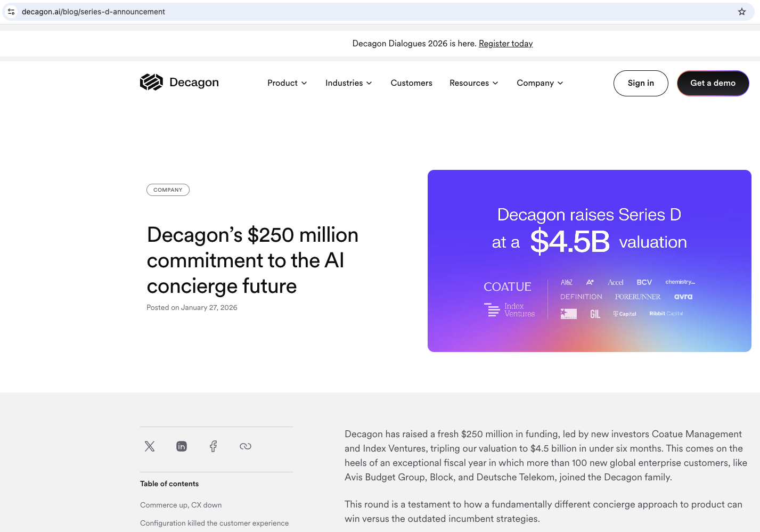Jump to Configuration killed the customer experience
This screenshot has height=532, width=760.
(x=215, y=523)
